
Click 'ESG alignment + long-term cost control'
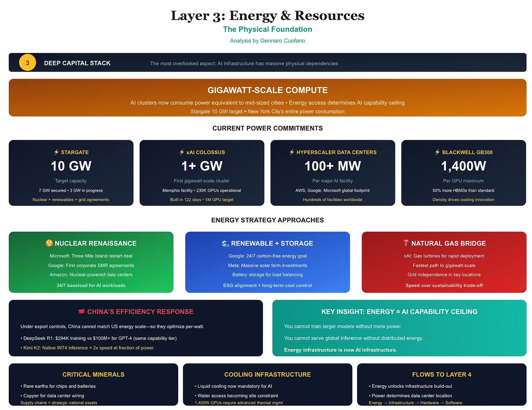pos(267,286)
